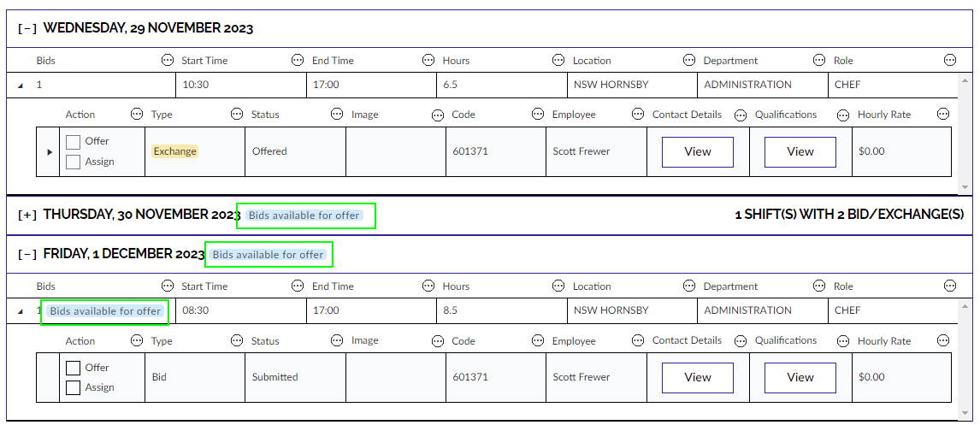Click the yellow Exchange type badge
Screen dimensions: 980x425
tap(174, 151)
